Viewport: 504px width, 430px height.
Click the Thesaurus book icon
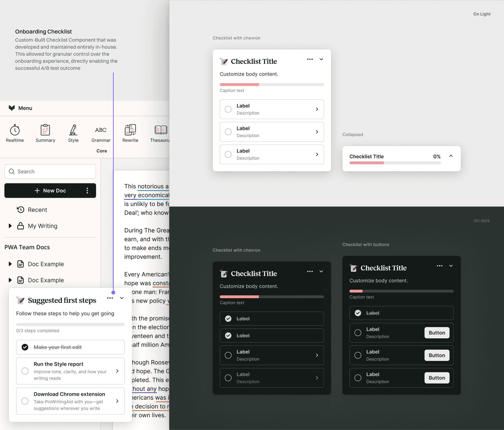pos(160,130)
